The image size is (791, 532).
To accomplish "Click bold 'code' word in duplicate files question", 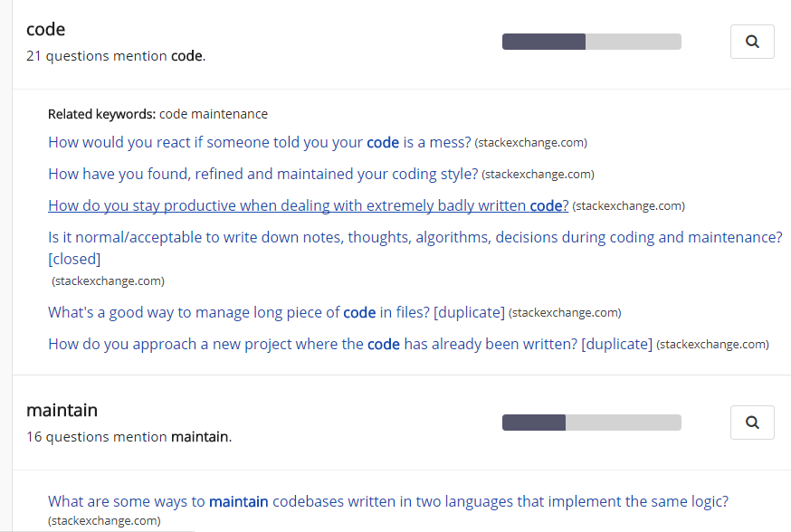I will click(x=359, y=312).
